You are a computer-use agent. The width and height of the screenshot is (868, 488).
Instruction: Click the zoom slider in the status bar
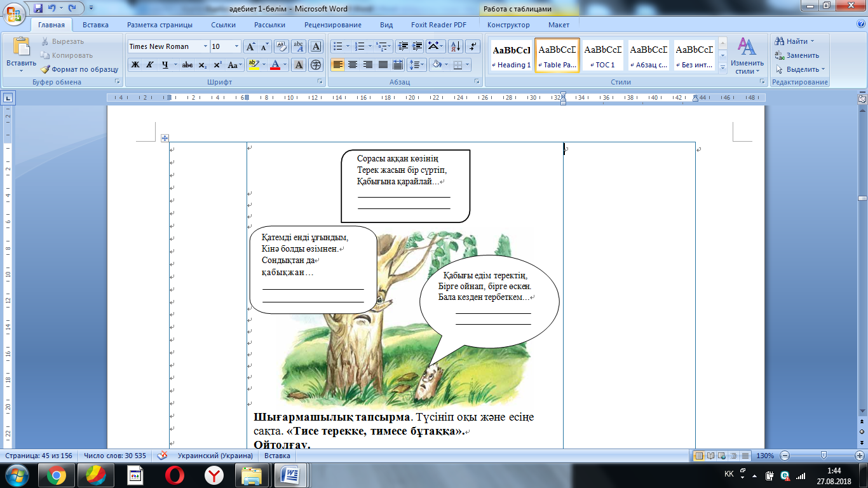[x=824, y=456]
